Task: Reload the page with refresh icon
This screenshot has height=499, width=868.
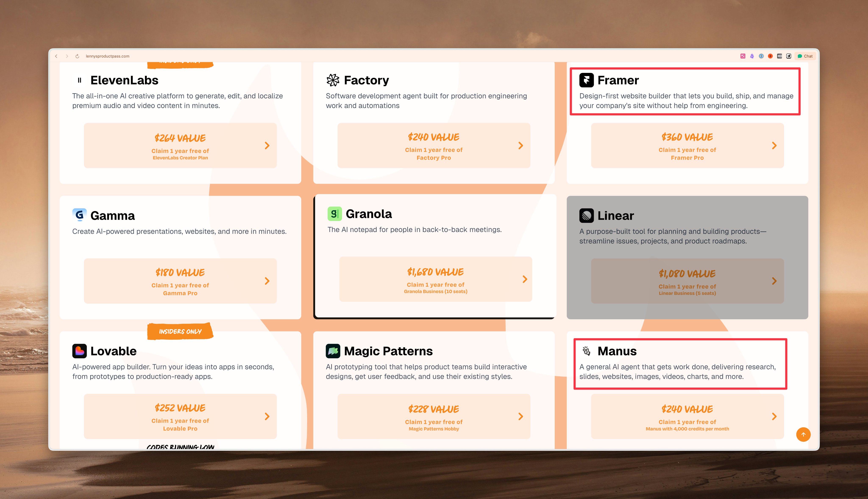Action: (x=77, y=56)
